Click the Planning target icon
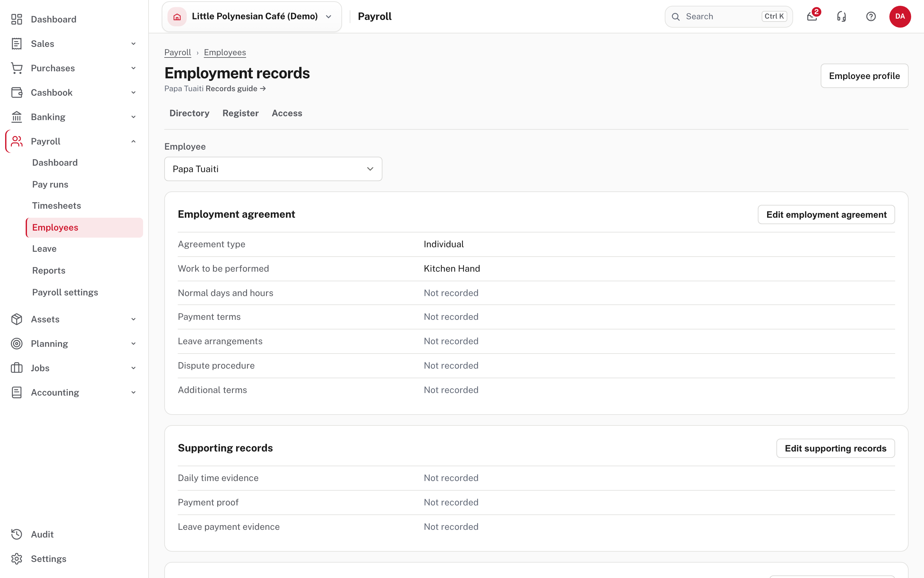 (16, 344)
